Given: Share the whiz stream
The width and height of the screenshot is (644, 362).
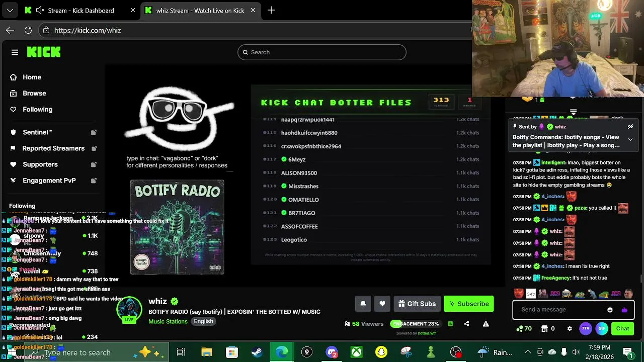Looking at the screenshot, I should point(466,324).
